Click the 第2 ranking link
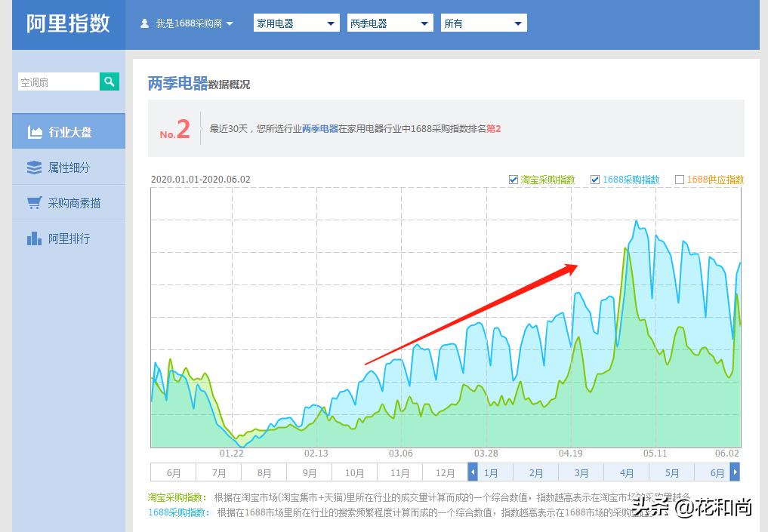This screenshot has height=532, width=768. 492,128
